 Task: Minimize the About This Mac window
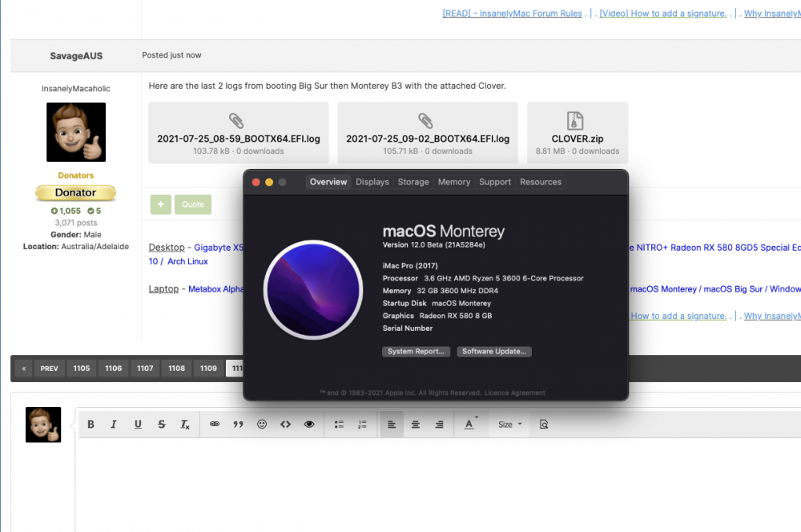(269, 183)
